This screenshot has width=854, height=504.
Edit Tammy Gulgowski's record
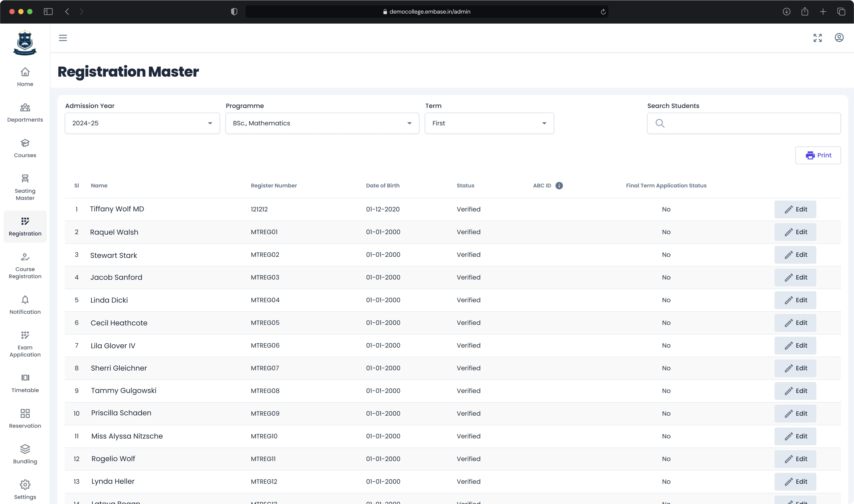pyautogui.click(x=795, y=391)
